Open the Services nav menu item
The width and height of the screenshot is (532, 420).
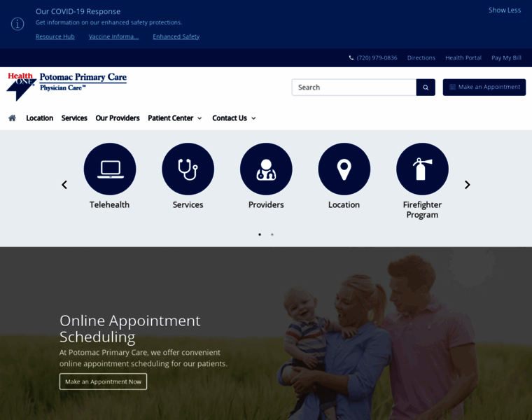point(74,118)
